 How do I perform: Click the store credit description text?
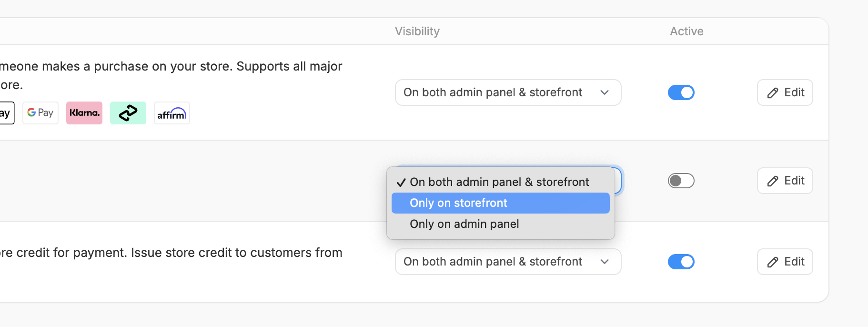pos(172,253)
